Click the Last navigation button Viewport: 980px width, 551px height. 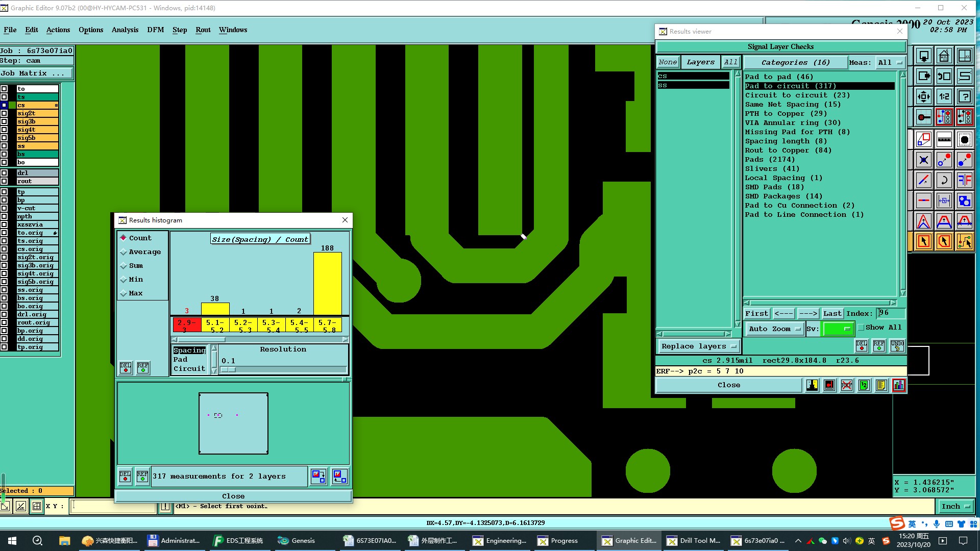(832, 313)
